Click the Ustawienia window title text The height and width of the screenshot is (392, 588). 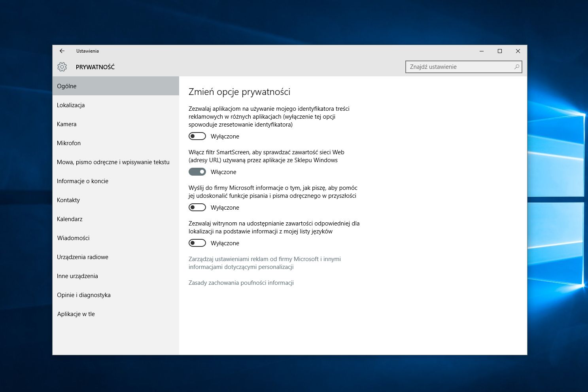coord(87,51)
